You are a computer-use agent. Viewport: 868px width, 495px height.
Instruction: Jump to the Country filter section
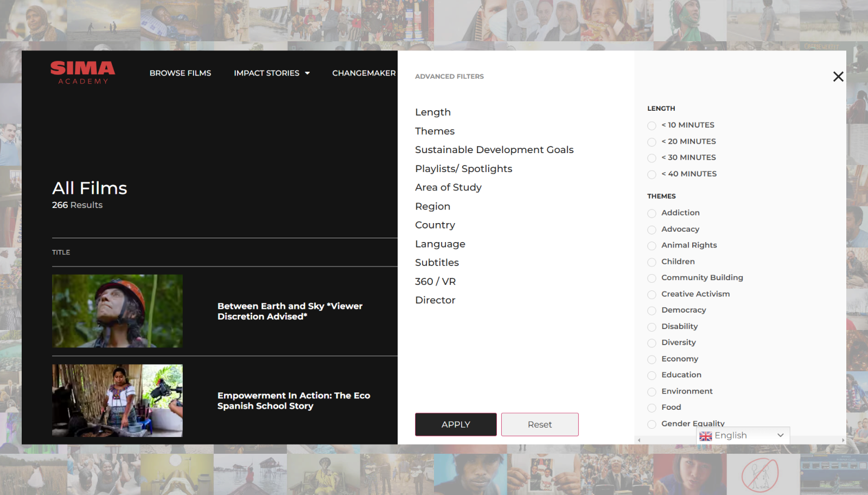click(x=435, y=225)
